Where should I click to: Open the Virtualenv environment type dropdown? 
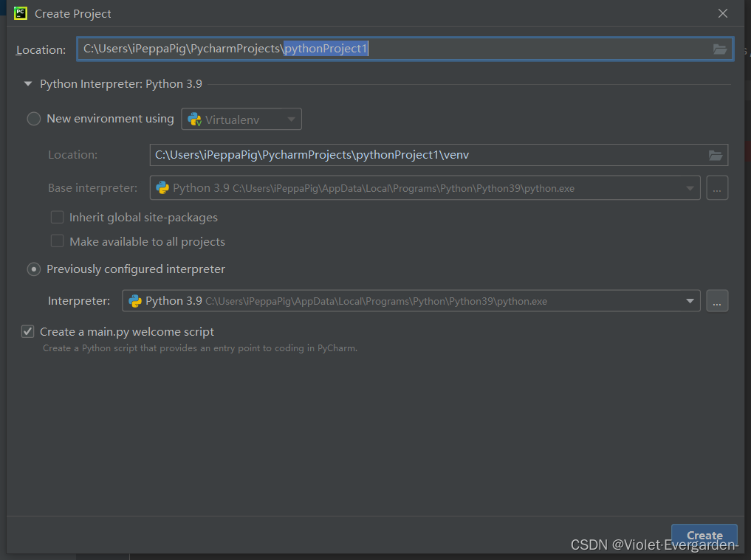(x=241, y=120)
